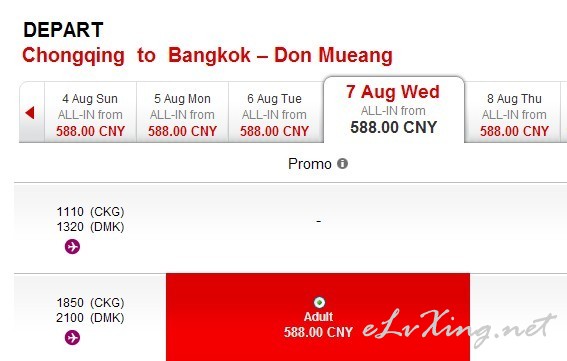The image size is (567, 361).
Task: Switch to the 5 Aug Mon tab
Action: coord(182,112)
